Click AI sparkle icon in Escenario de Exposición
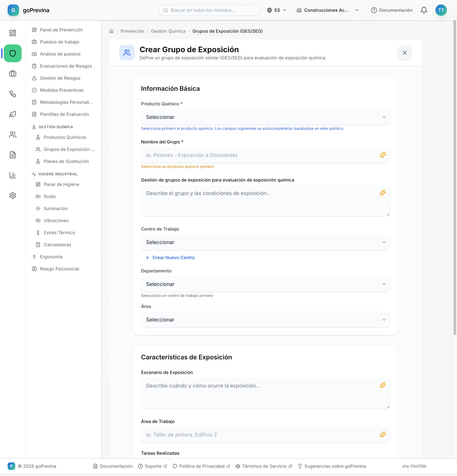Screen dimensions: 457x476 click(x=383, y=385)
